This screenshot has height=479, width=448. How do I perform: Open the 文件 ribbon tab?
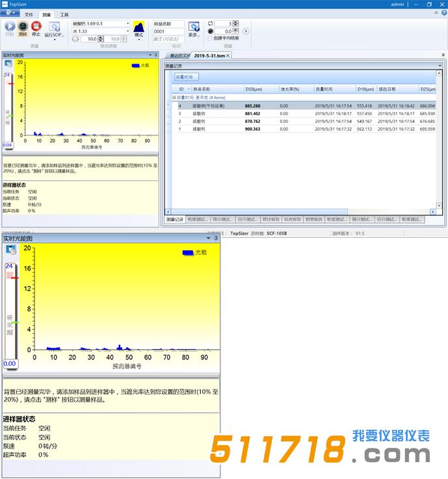pyautogui.click(x=29, y=14)
